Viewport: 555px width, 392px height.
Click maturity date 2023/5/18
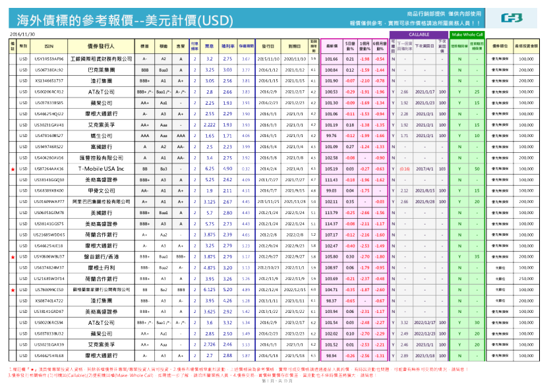click(295, 356)
